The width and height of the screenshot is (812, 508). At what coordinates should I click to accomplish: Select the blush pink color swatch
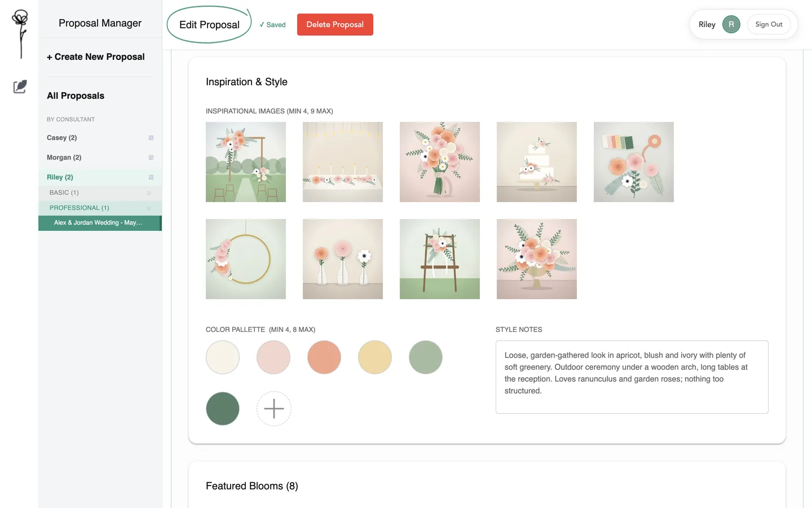coord(273,357)
